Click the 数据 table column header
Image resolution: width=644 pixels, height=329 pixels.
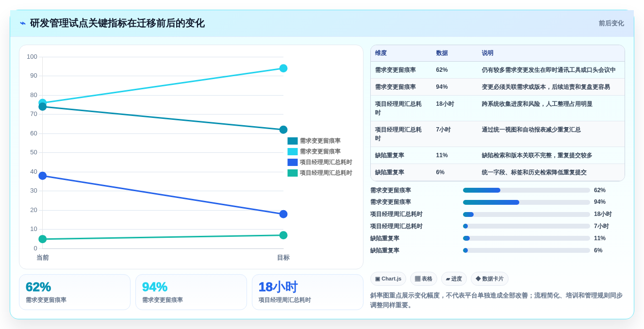tap(442, 53)
